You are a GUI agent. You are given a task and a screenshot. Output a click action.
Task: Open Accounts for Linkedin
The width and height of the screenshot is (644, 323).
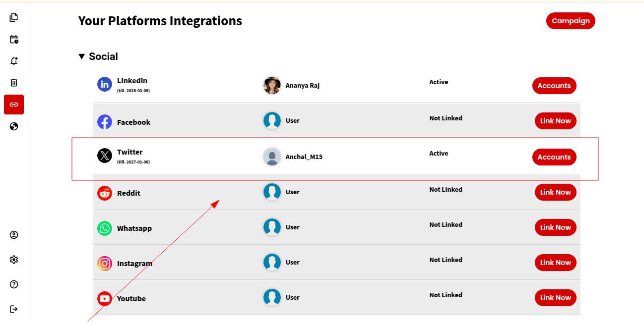click(x=554, y=86)
